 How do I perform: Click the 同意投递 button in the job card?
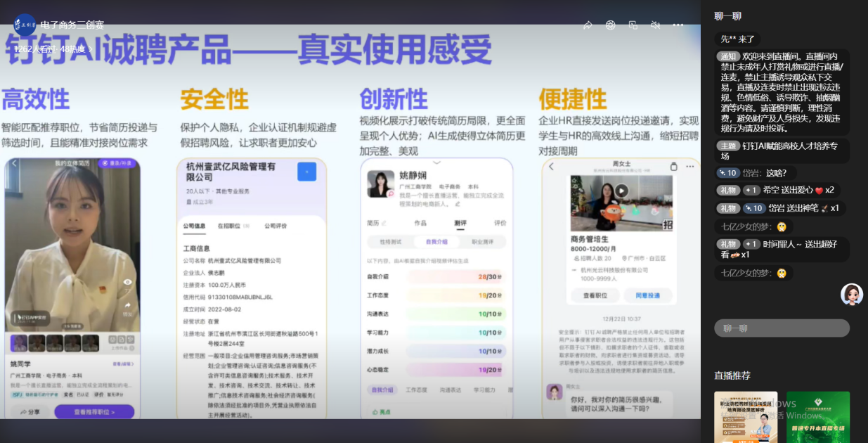click(648, 296)
